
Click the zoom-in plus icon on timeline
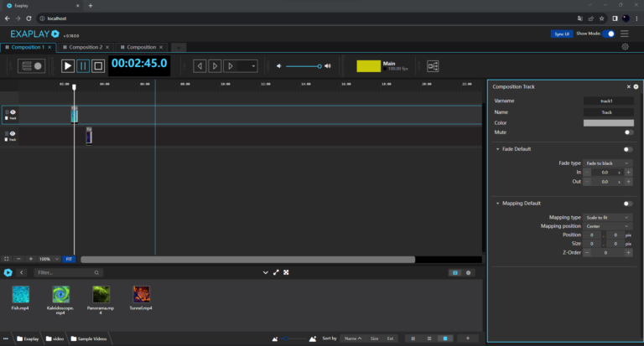[x=32, y=259]
